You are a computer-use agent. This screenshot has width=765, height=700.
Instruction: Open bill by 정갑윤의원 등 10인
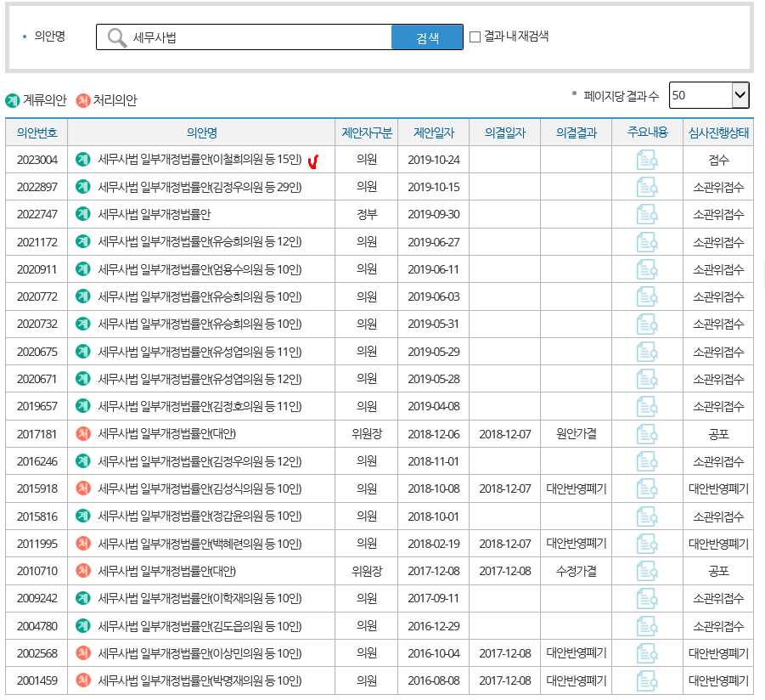pos(200,517)
